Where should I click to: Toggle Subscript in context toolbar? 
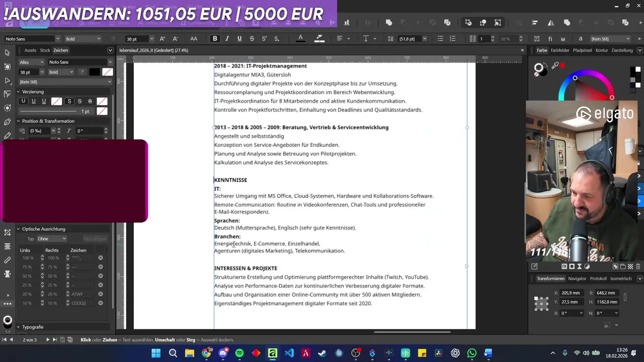pyautogui.click(x=277, y=39)
